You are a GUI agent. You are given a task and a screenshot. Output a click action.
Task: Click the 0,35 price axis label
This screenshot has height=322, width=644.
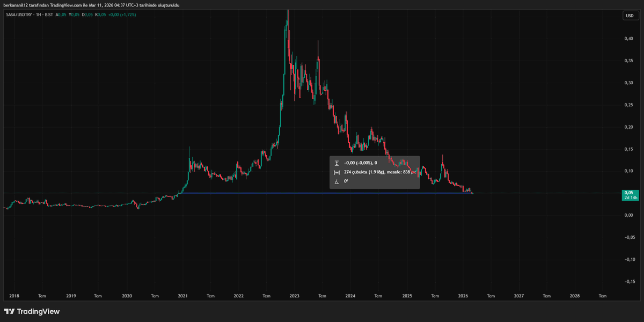click(629, 61)
